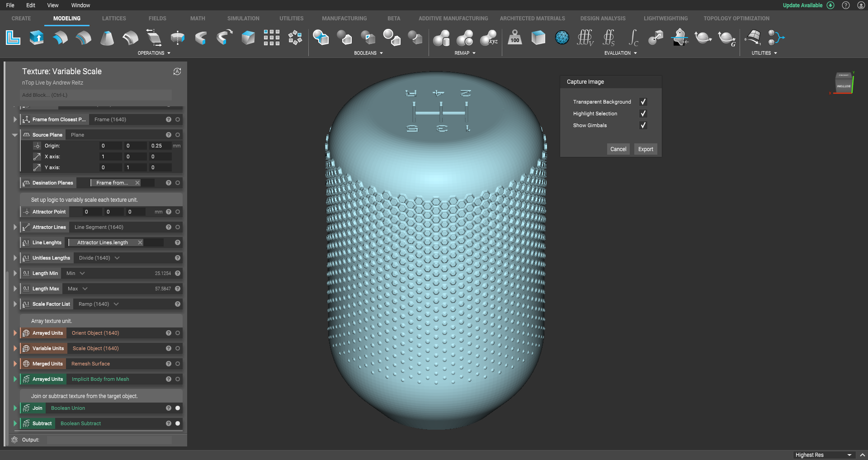
Task: Expand the Scale Factor List block
Action: pos(15,304)
